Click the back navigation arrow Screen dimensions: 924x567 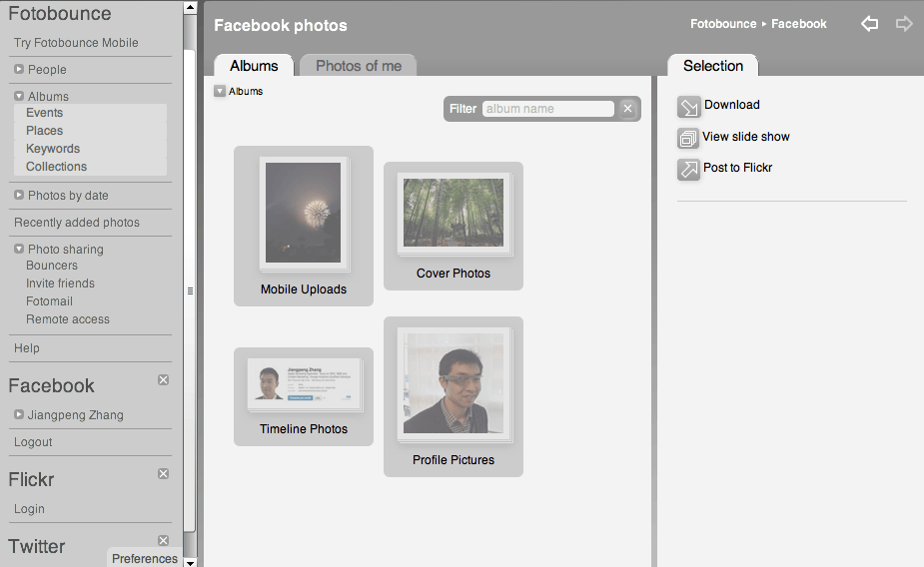point(870,24)
